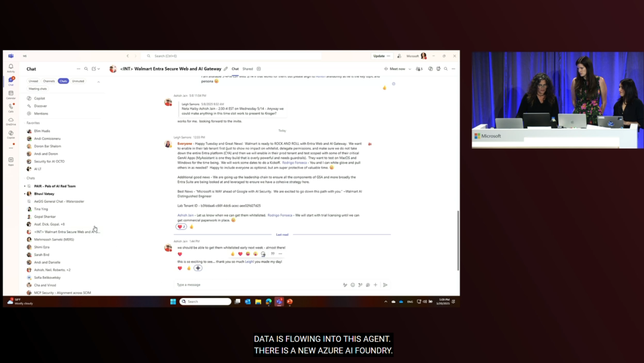644x363 pixels.
Task: Open the Meet now dropdown arrow
Action: coord(410,69)
